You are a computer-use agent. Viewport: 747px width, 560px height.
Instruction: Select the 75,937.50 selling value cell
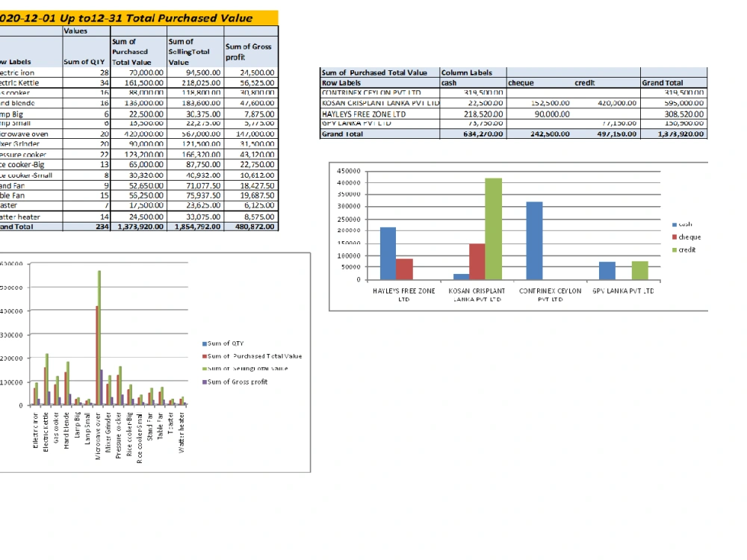(195, 195)
